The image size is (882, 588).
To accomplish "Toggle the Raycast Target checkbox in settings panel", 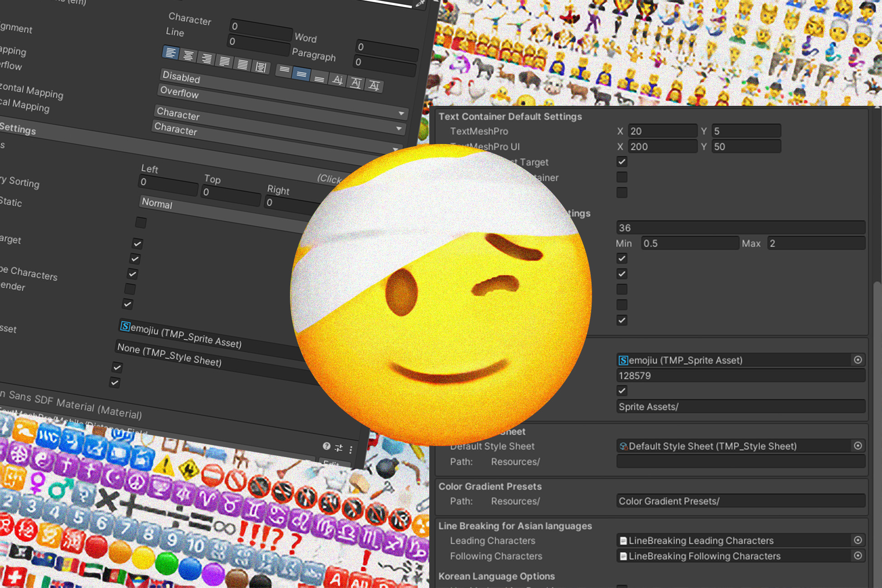I will tap(622, 162).
